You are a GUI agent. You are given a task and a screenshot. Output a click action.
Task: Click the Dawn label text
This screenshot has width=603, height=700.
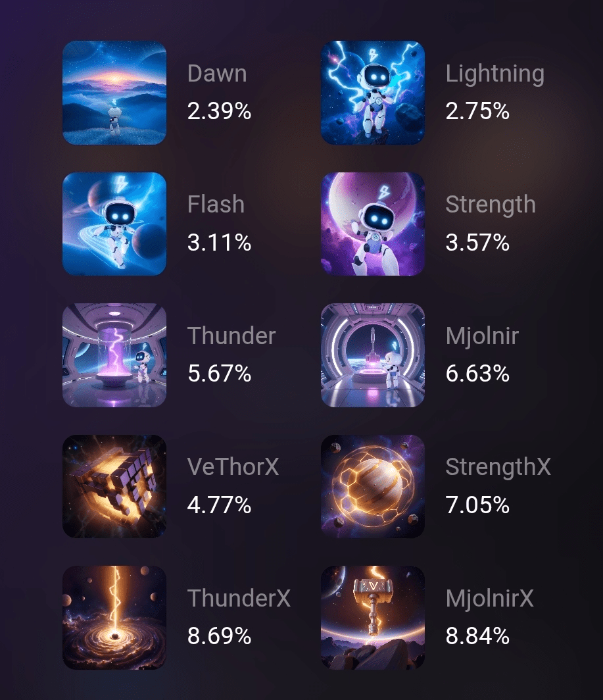(217, 73)
